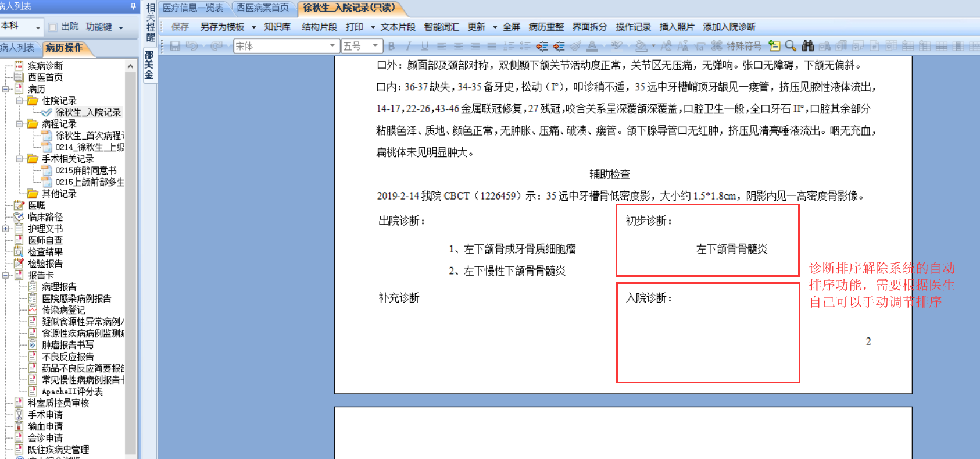Click 智能词汇 toolbar button

coord(442,27)
